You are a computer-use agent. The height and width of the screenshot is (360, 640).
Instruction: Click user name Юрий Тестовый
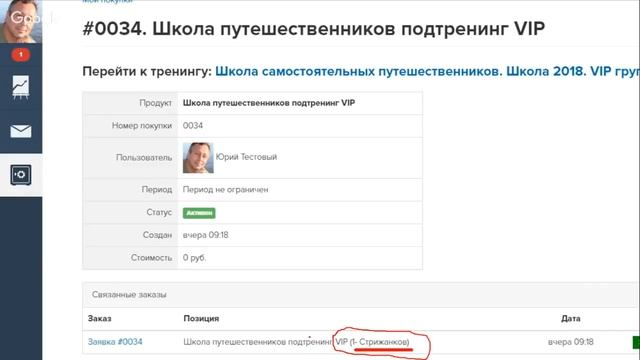pos(246,157)
